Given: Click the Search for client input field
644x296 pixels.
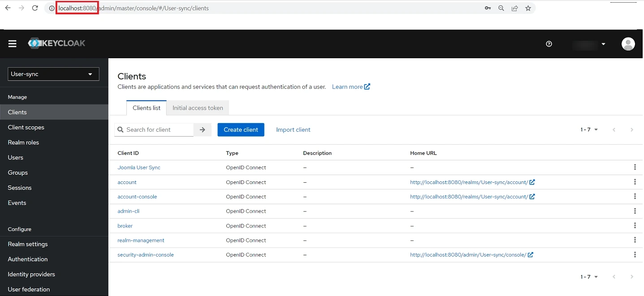Looking at the screenshot, I should click(154, 129).
